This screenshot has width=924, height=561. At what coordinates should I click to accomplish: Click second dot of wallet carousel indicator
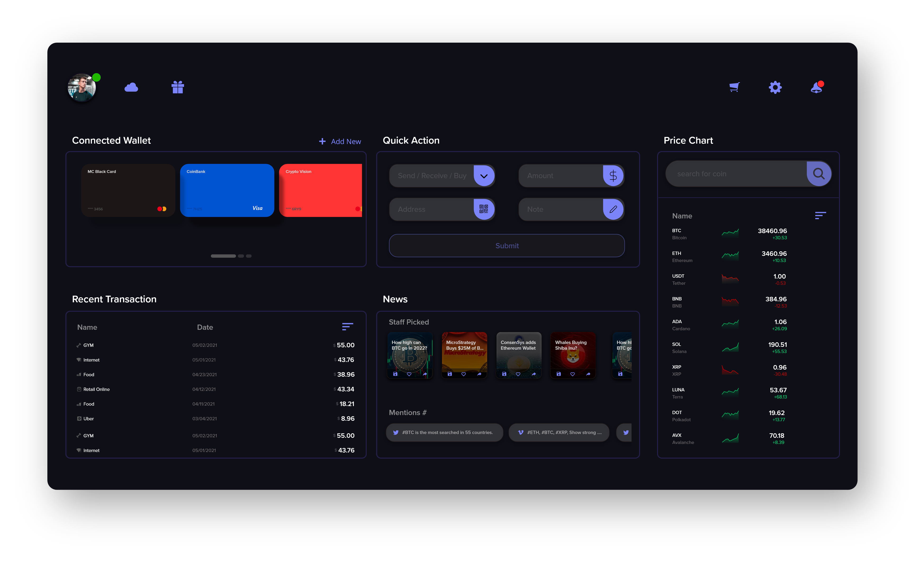coord(241,256)
